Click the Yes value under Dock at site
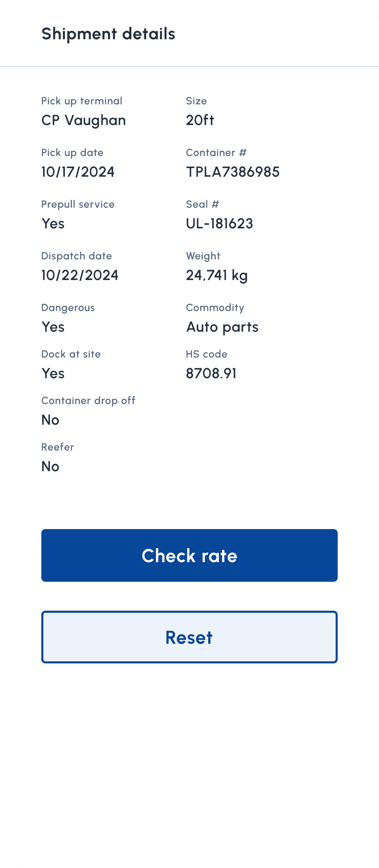The image size is (379, 868). pyautogui.click(x=53, y=373)
